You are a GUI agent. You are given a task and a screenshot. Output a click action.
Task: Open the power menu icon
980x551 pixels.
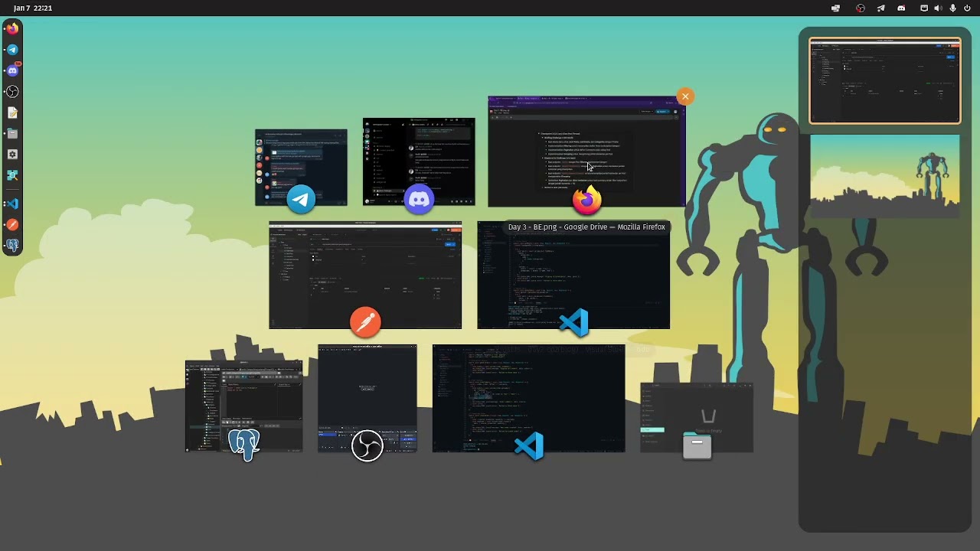pos(967,8)
